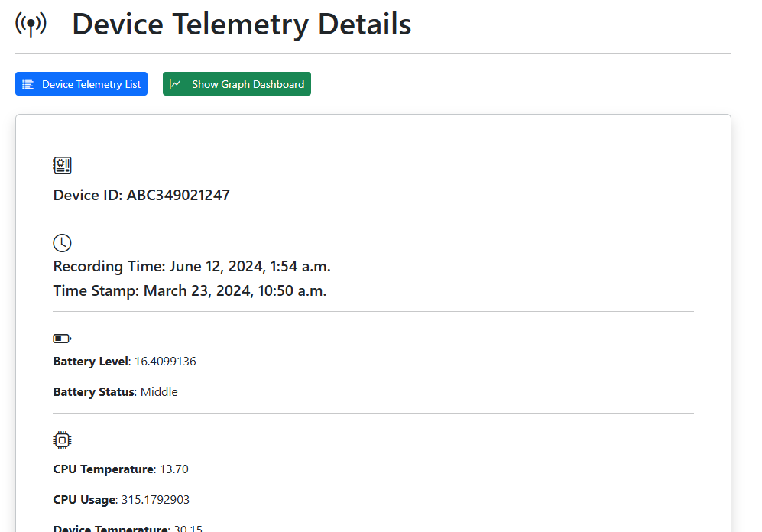Click the motherboard icon above Device ID
This screenshot has width=762, height=532.
pos(62,165)
